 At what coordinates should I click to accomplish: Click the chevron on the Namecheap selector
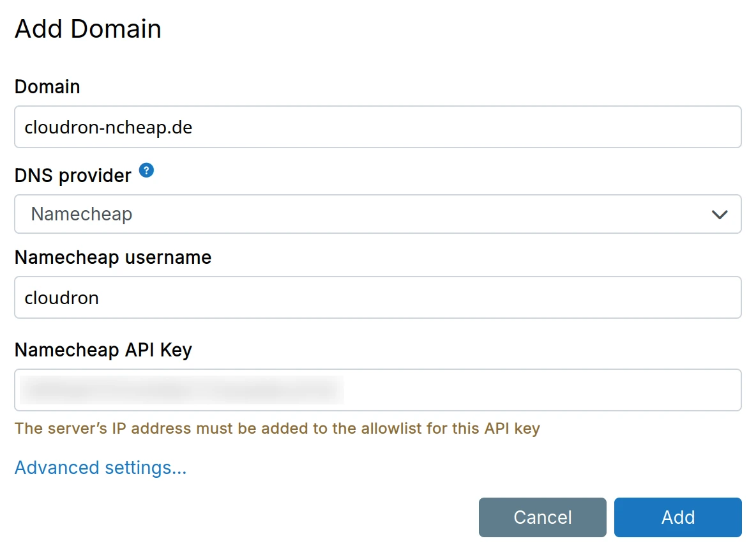tap(720, 215)
